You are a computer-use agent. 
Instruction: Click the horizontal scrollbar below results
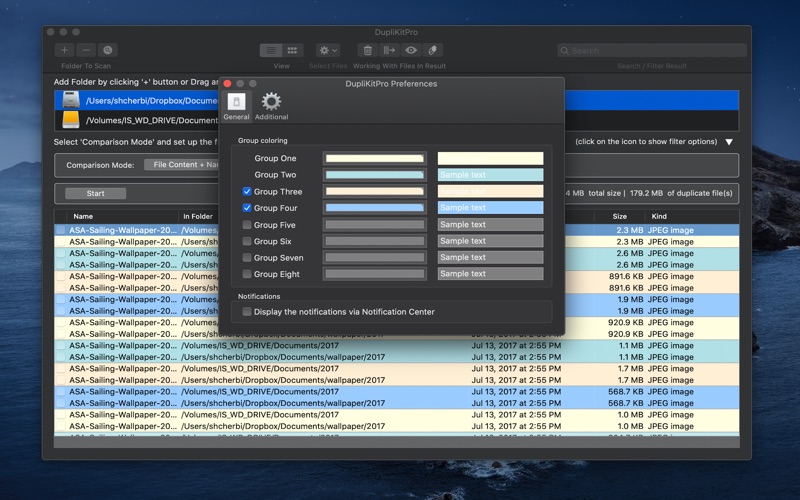tap(396, 442)
